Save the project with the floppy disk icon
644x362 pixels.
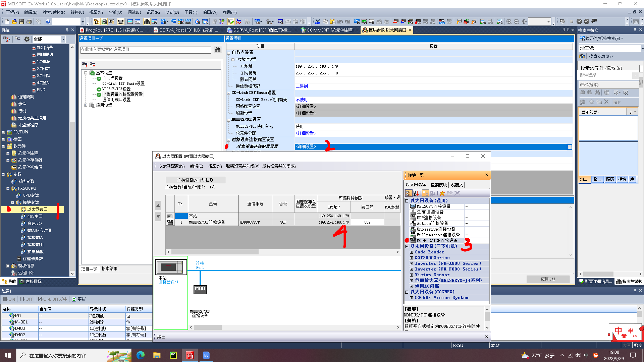click(22, 21)
